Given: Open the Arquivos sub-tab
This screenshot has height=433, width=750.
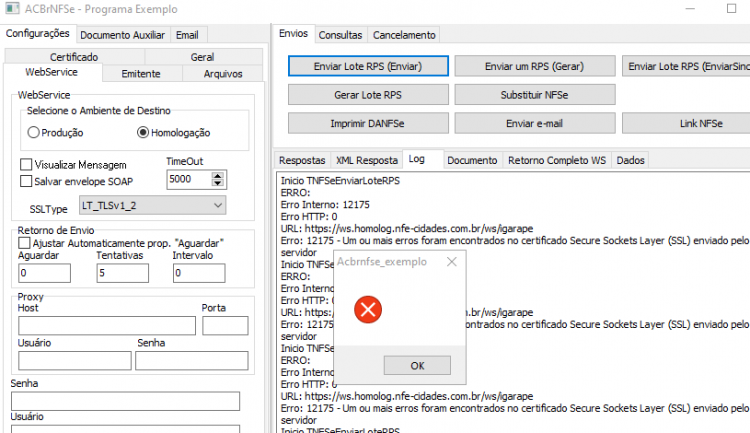Looking at the screenshot, I should [x=223, y=74].
